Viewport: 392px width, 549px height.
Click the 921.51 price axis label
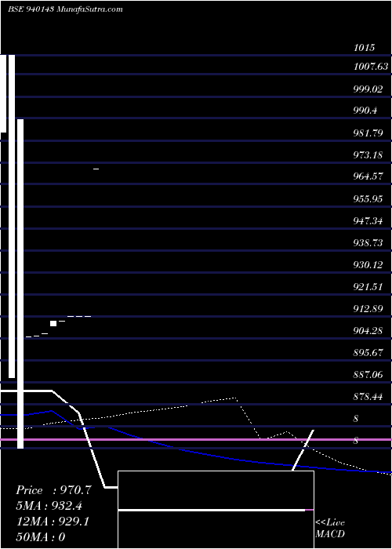click(x=368, y=287)
